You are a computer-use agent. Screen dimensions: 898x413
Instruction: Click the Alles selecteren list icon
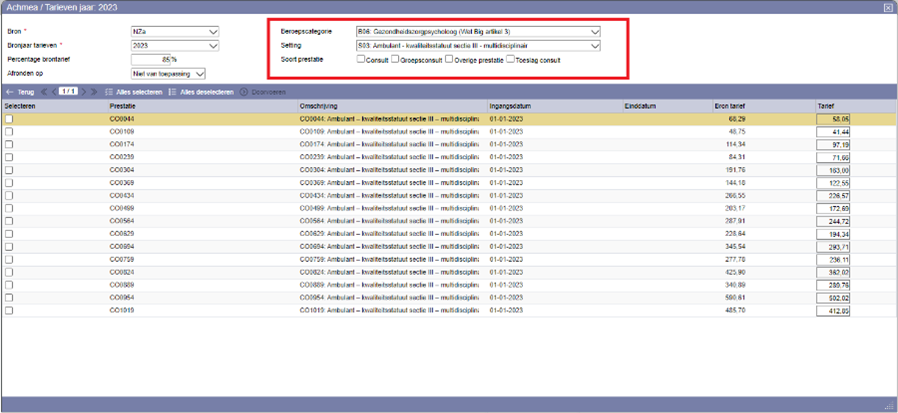pyautogui.click(x=109, y=91)
